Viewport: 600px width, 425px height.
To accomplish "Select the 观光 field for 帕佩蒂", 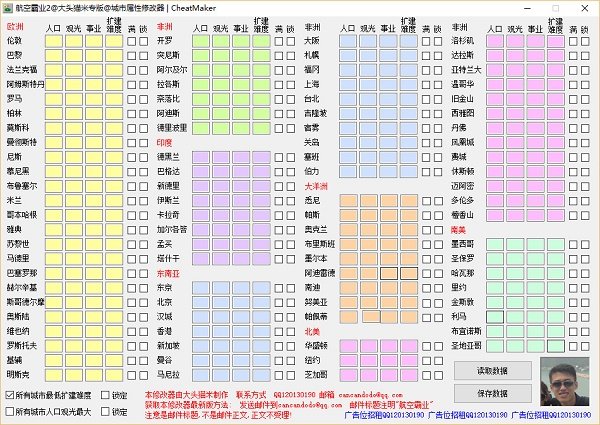I will point(371,316).
